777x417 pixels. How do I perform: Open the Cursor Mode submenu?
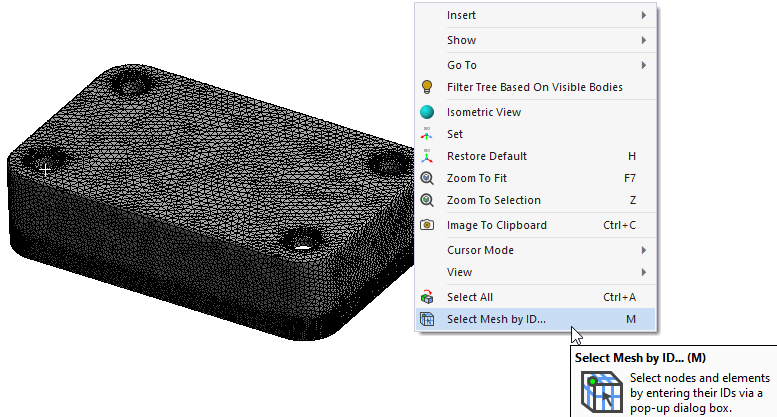(536, 250)
